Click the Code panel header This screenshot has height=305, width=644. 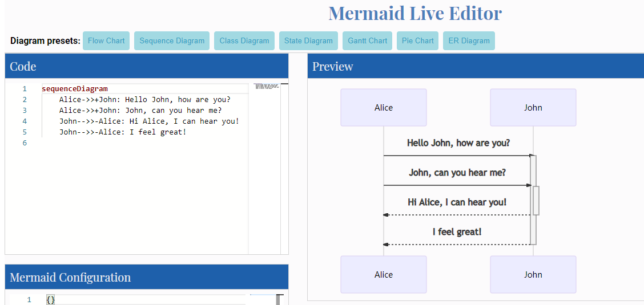[146, 66]
